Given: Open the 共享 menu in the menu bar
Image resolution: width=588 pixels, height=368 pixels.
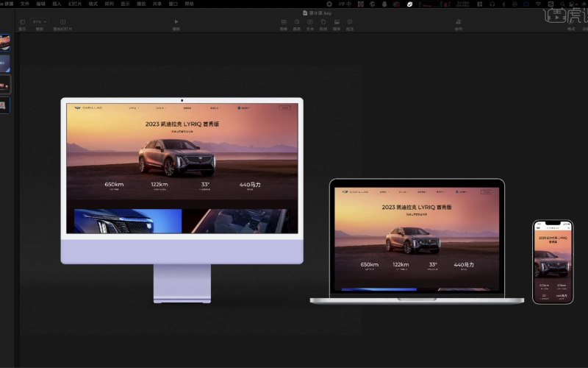Looking at the screenshot, I should point(157,4).
